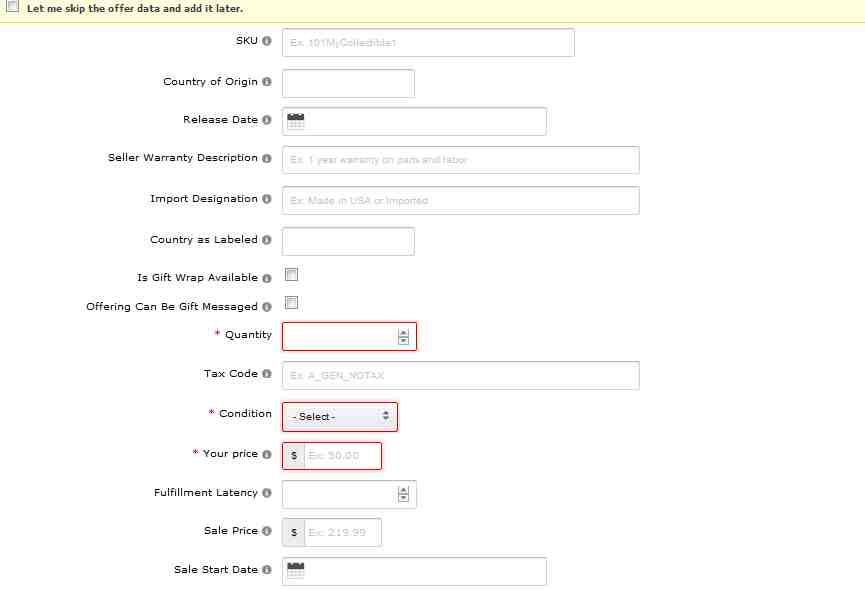Open the Release Date calendar icon
Image resolution: width=865 pixels, height=590 pixels.
[x=295, y=121]
